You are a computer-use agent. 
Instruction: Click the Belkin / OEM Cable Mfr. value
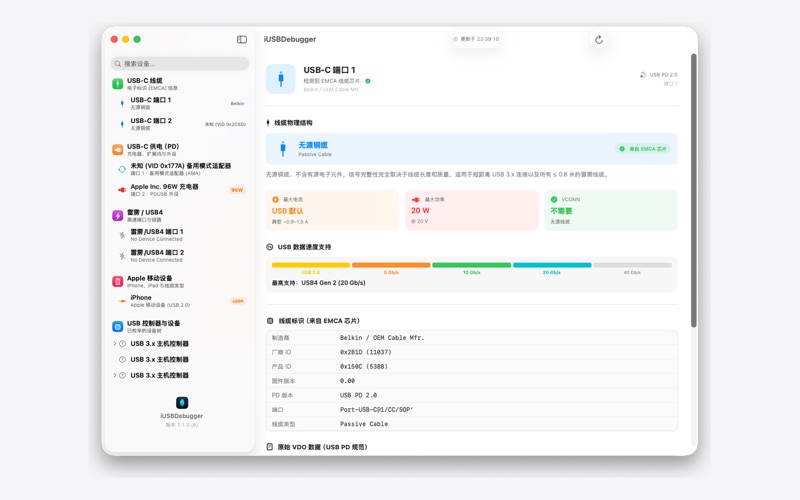tap(382, 338)
